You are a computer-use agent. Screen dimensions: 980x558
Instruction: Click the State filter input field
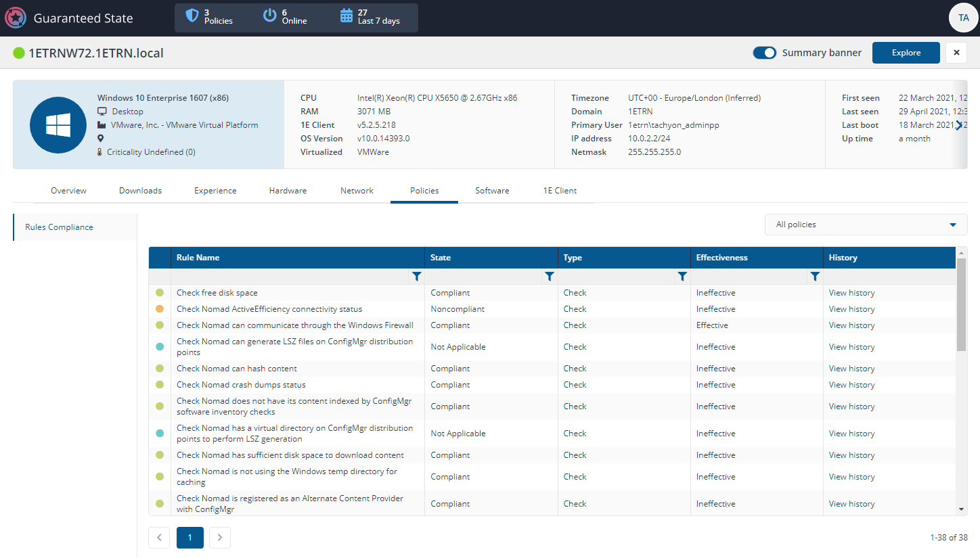pyautogui.click(x=485, y=276)
